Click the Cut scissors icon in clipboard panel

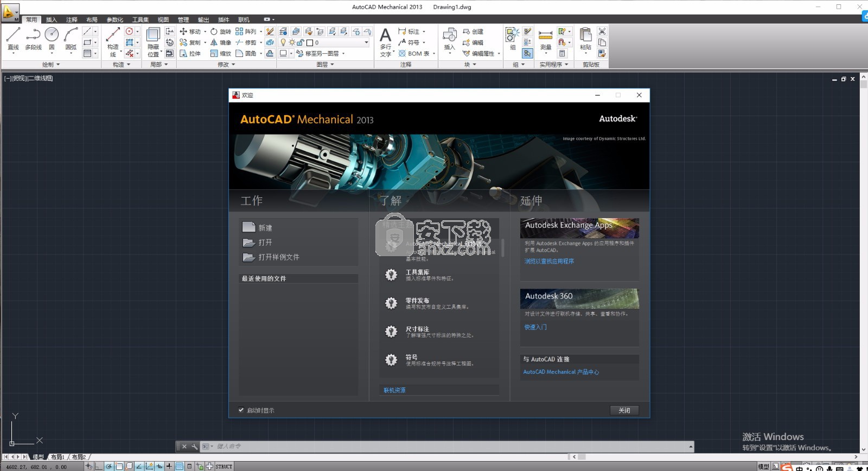pyautogui.click(x=602, y=31)
